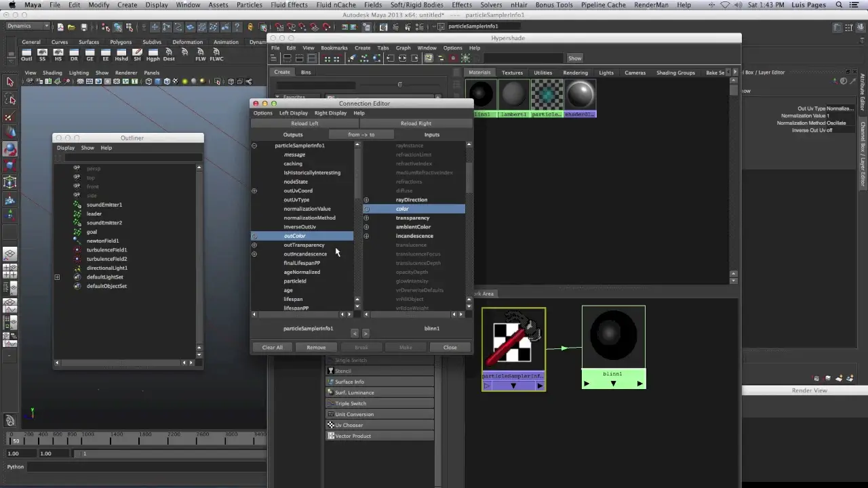
Task: Click the Python command line field
Action: click(146, 466)
